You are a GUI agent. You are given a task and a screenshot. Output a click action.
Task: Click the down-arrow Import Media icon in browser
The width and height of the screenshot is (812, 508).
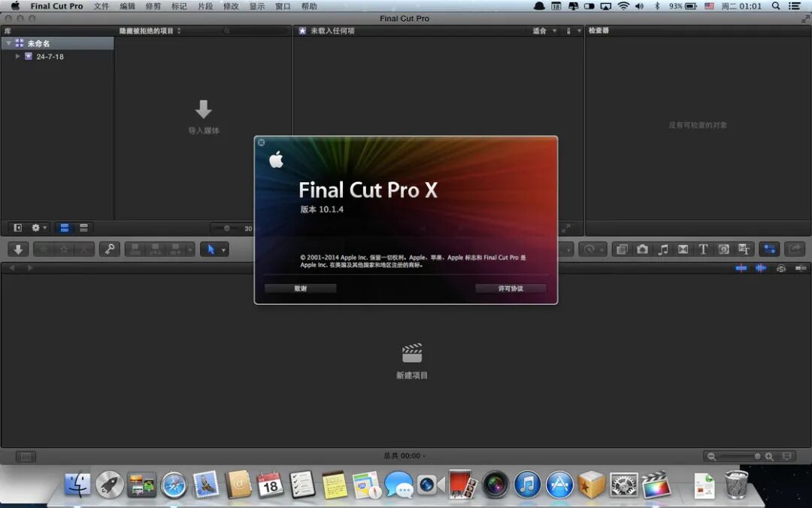click(x=204, y=109)
